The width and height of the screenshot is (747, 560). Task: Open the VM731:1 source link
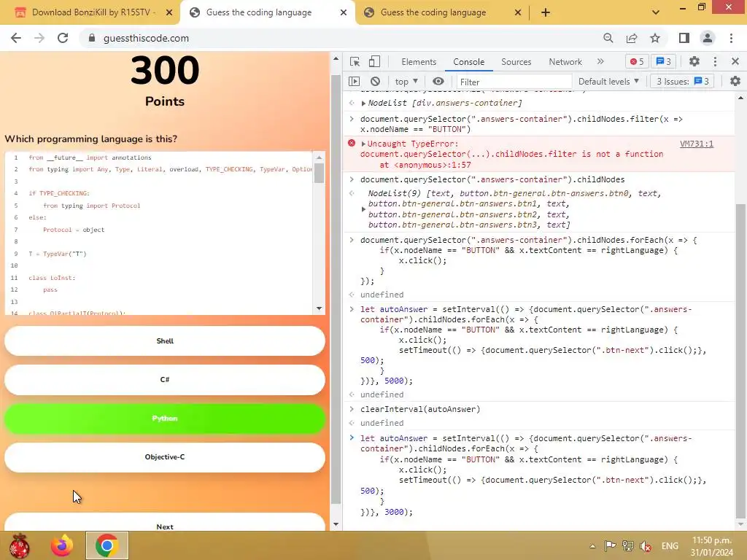[x=697, y=144]
